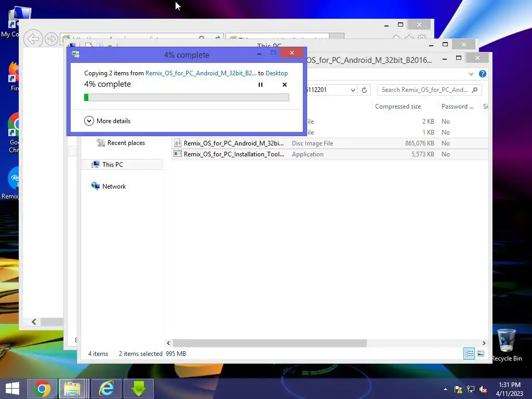Sort by Password column header
Image resolution: width=532 pixels, height=399 pixels.
coord(457,107)
